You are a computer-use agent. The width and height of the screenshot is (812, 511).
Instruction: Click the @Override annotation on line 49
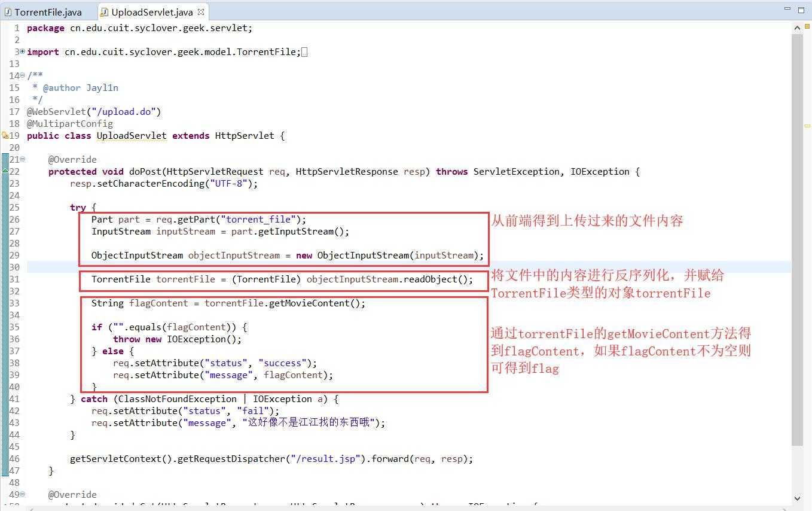click(x=72, y=495)
